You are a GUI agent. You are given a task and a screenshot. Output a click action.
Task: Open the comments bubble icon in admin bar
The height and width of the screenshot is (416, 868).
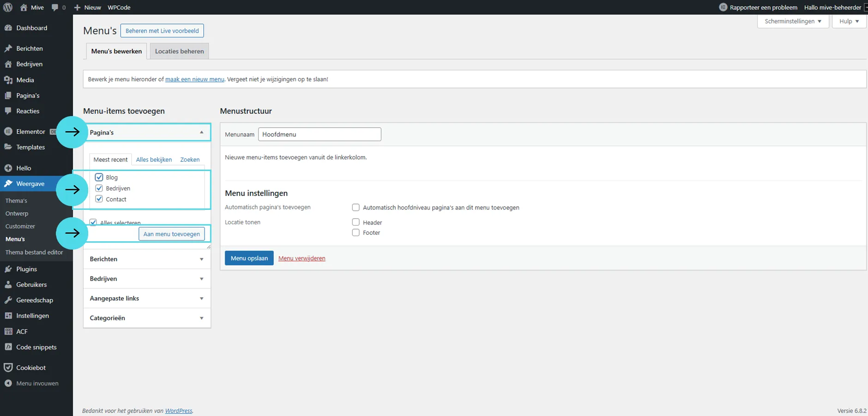(x=55, y=7)
